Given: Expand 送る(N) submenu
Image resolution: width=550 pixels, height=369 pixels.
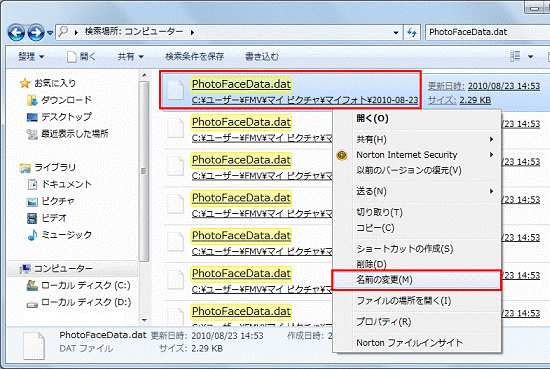Looking at the screenshot, I should [x=417, y=191].
